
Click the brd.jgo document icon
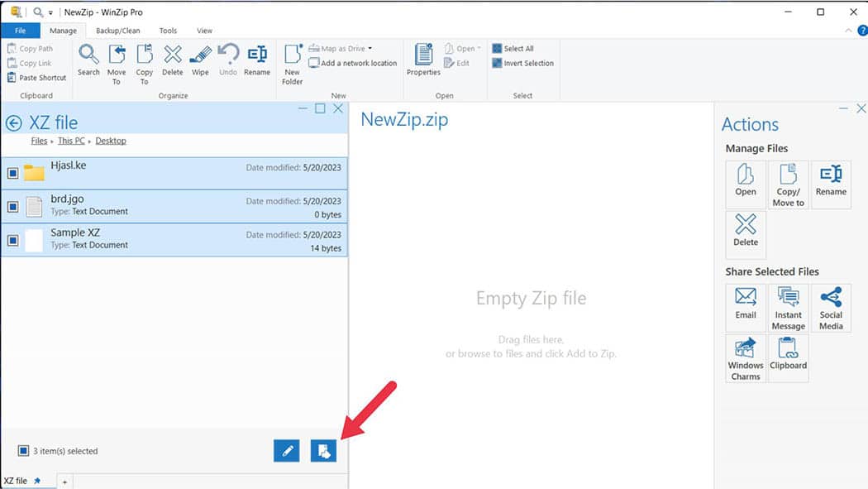(34, 207)
